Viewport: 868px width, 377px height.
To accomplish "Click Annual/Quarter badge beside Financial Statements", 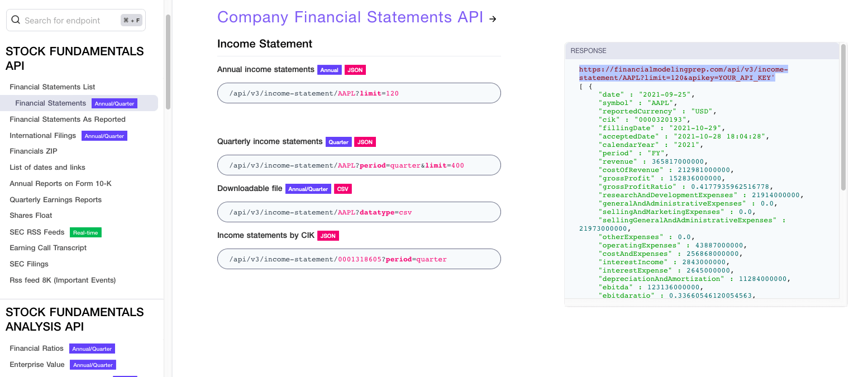I will tap(115, 103).
